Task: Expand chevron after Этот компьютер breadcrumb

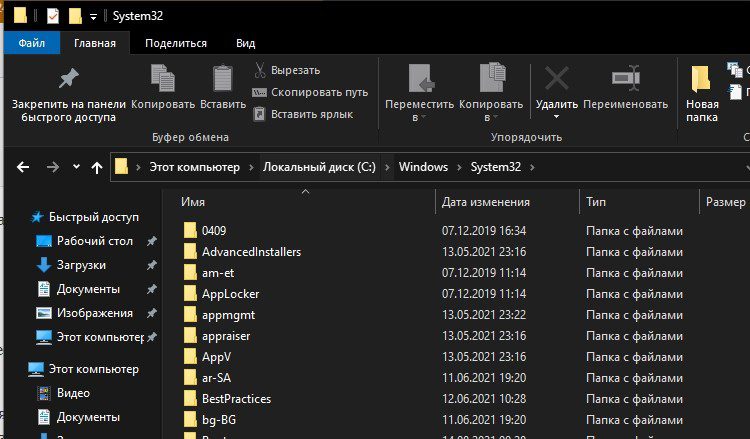Action: [251, 167]
